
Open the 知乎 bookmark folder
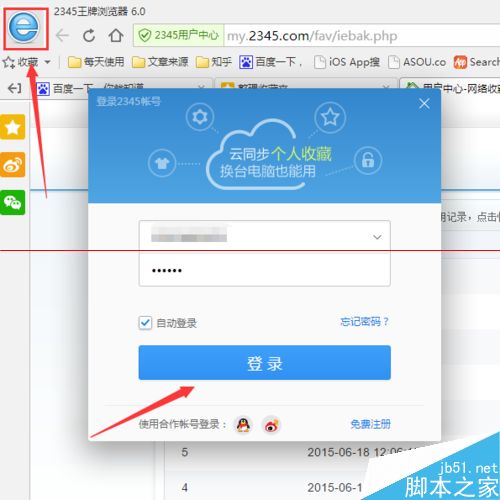click(x=214, y=62)
